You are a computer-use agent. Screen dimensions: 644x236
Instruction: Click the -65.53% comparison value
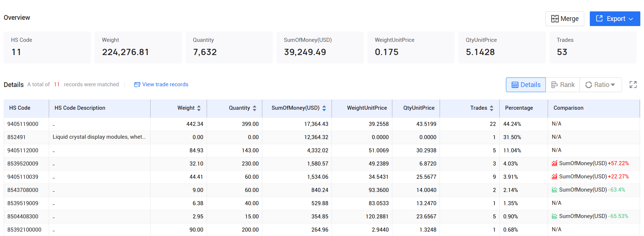pyautogui.click(x=618, y=216)
